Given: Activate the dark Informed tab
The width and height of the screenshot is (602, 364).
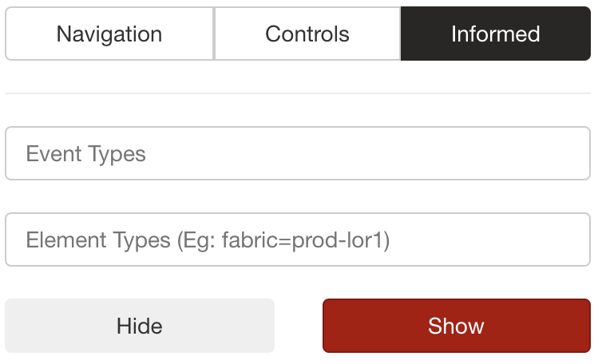Looking at the screenshot, I should pyautogui.click(x=495, y=34).
